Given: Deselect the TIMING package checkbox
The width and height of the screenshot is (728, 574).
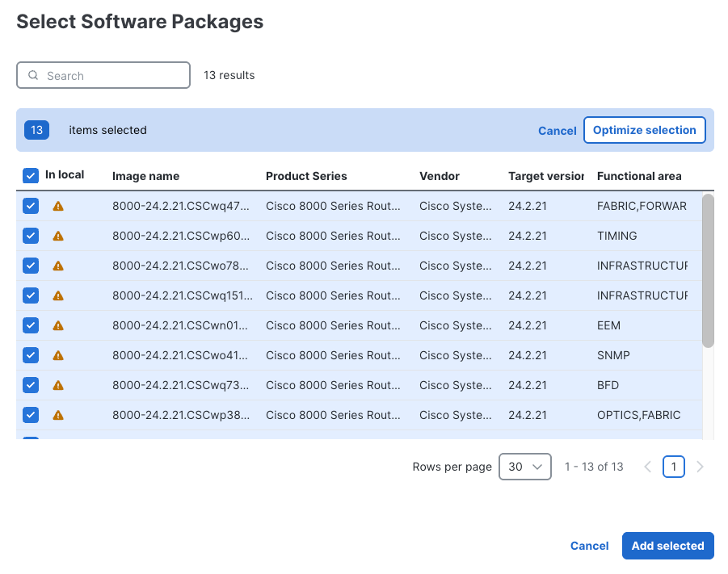Looking at the screenshot, I should (x=30, y=236).
